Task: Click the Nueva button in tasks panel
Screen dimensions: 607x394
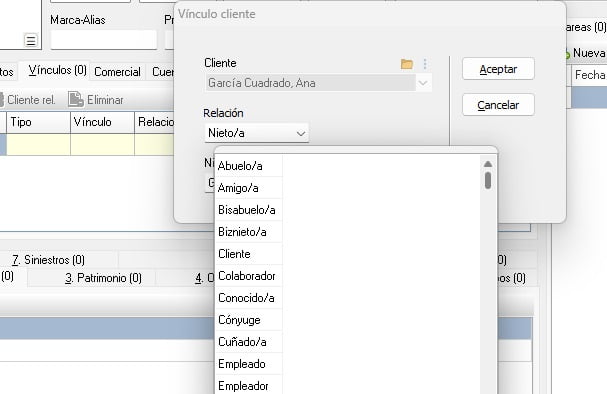Action: coord(585,53)
